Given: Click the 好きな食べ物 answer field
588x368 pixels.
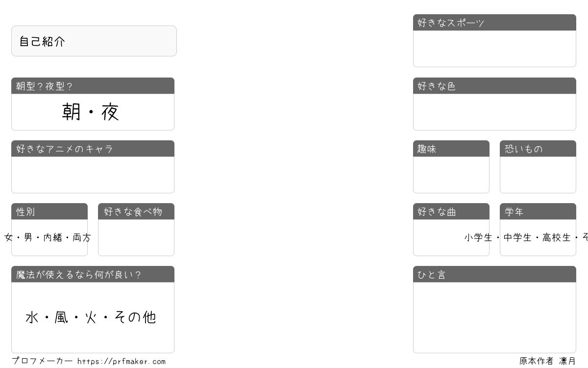Looking at the screenshot, I should click(x=136, y=237).
